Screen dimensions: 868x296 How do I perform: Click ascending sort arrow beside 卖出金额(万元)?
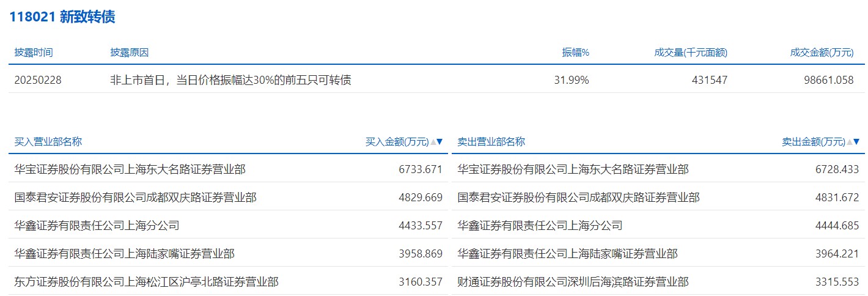tap(850, 142)
